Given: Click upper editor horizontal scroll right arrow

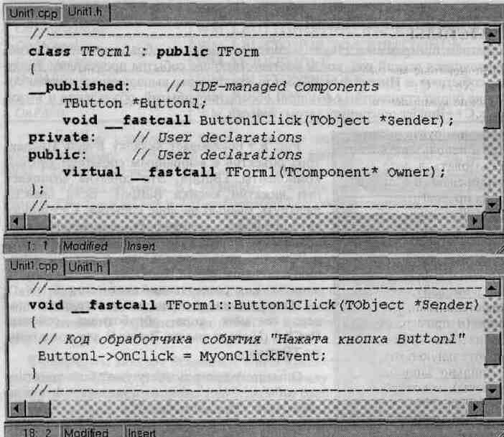Looking at the screenshot, I should coord(475,221).
